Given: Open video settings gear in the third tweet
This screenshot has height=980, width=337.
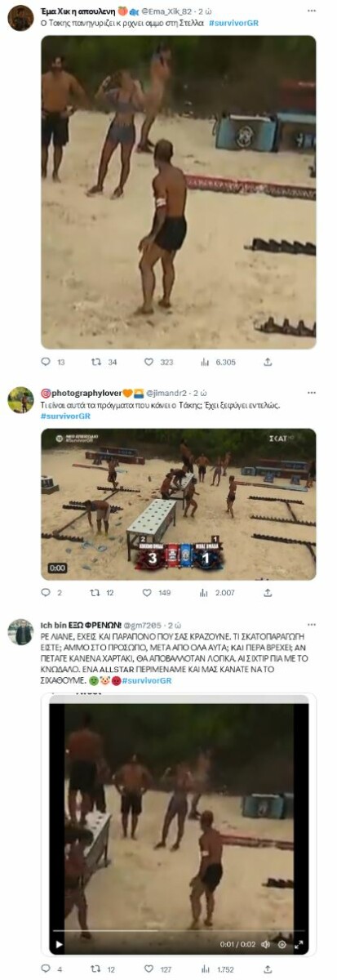Looking at the screenshot, I should [282, 944].
